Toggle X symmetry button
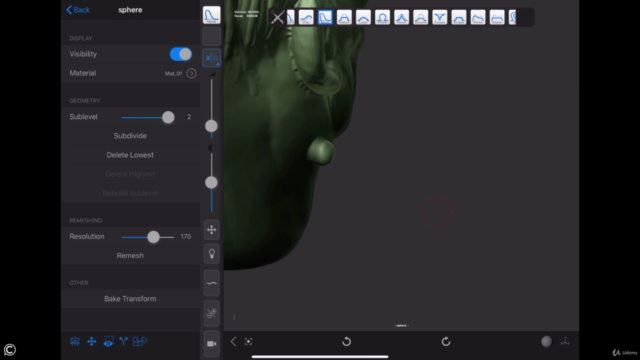 pos(211,58)
